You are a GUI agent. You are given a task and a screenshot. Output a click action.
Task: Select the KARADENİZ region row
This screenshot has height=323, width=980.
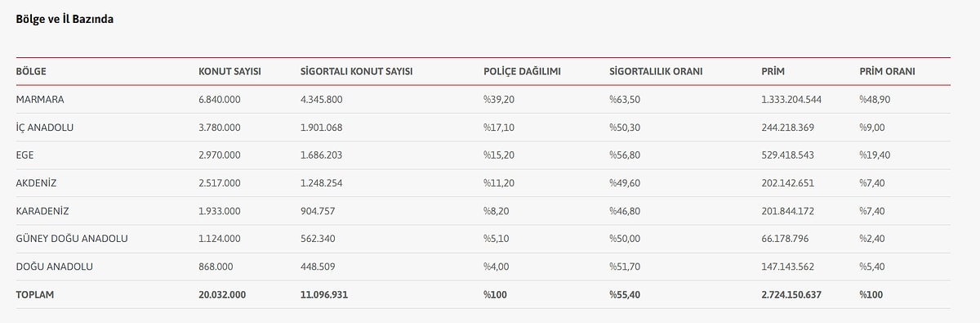[x=483, y=211]
